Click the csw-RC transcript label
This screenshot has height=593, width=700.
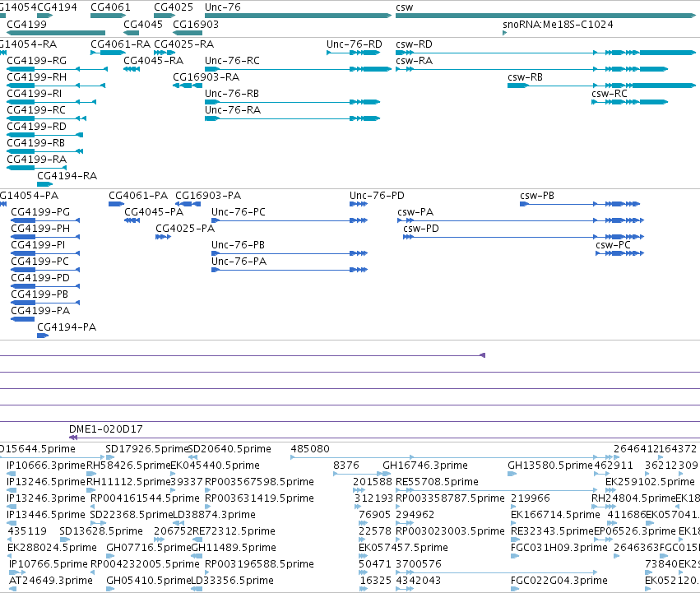610,94
